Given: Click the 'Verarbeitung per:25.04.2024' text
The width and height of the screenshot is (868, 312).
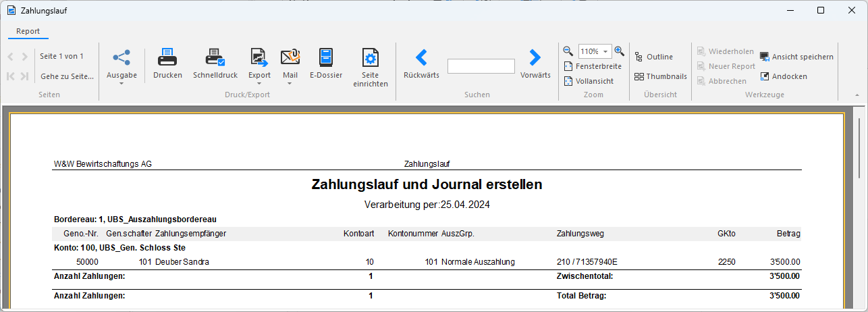Looking at the screenshot, I should click(427, 204).
